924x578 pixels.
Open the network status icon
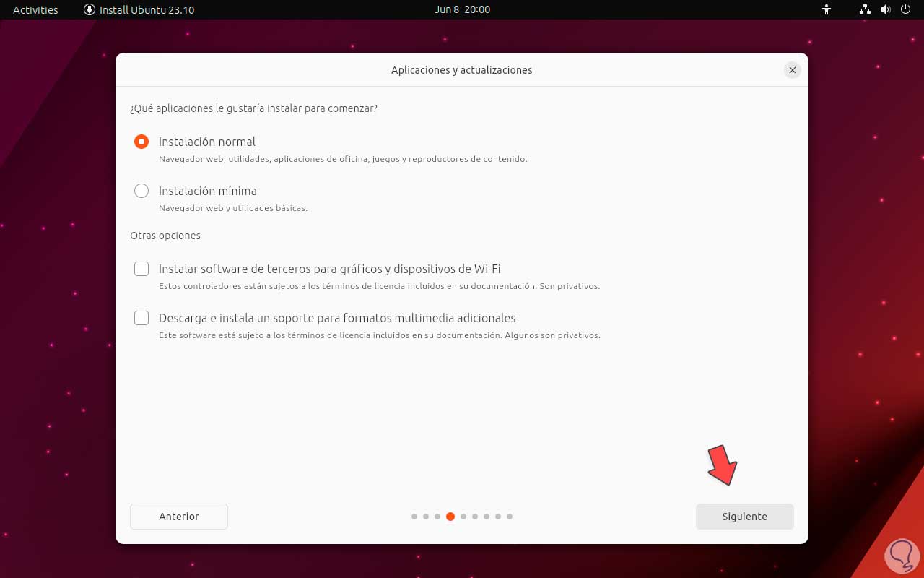[x=866, y=9]
